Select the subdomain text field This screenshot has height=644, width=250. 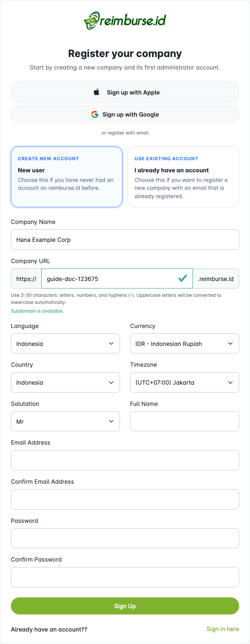104,278
